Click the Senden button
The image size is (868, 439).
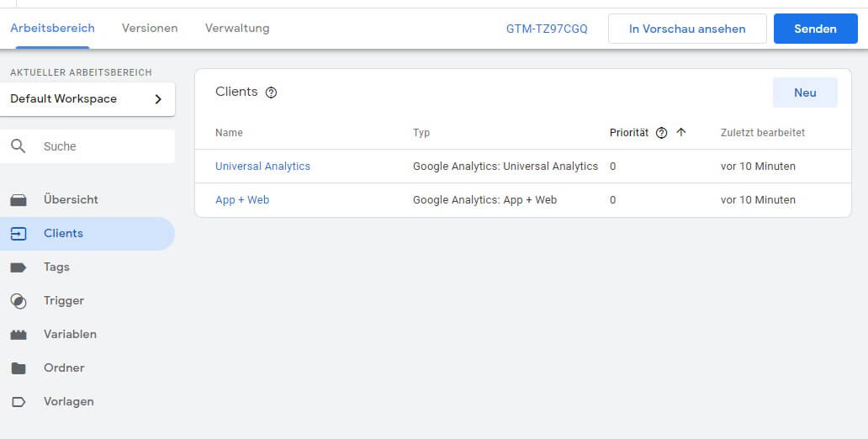tap(815, 29)
